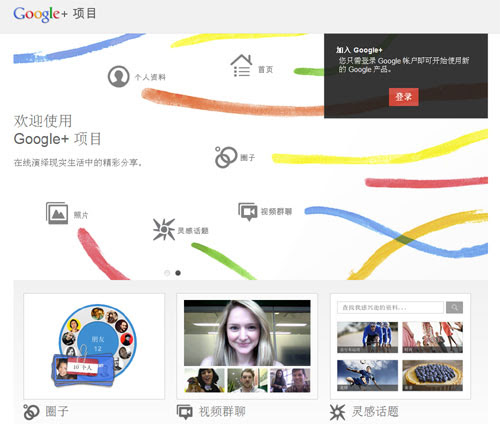Open the 视频群聊 hangouts icon in banner
The image size is (500, 424).
point(248,212)
